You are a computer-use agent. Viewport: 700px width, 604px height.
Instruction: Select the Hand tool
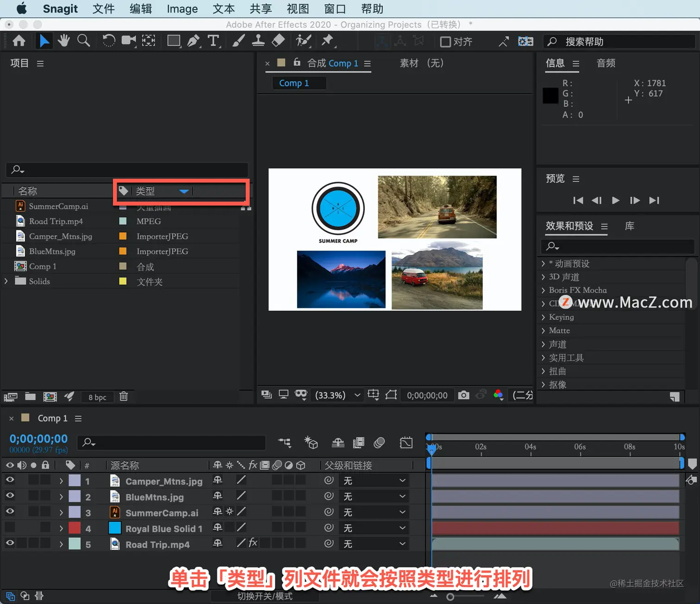pyautogui.click(x=63, y=41)
